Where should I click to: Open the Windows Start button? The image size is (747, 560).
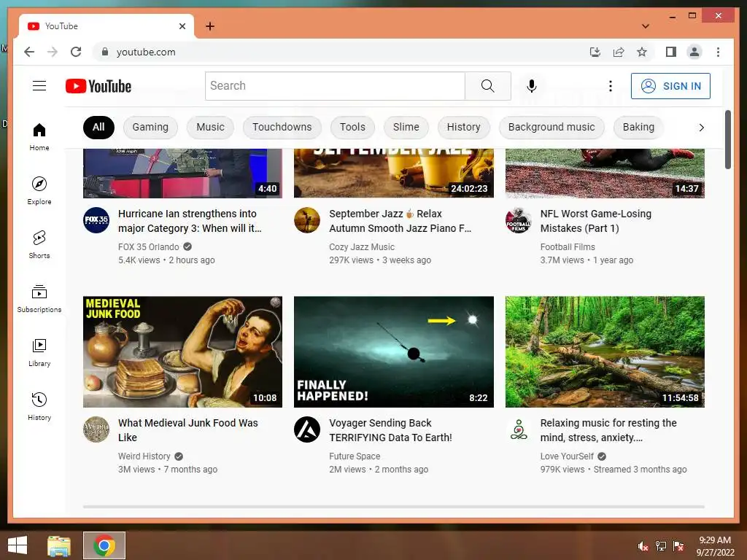tap(18, 545)
